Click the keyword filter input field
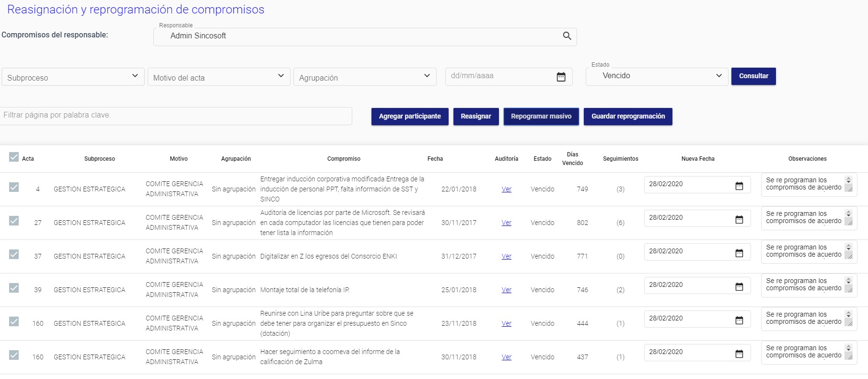Screen dimensions: 868x379 tap(176, 116)
